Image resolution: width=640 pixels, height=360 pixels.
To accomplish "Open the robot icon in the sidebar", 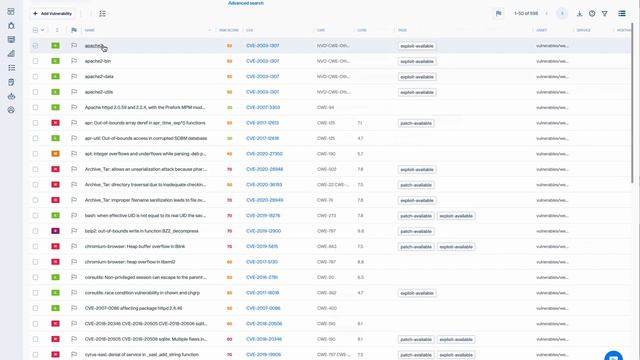I will click(11, 96).
